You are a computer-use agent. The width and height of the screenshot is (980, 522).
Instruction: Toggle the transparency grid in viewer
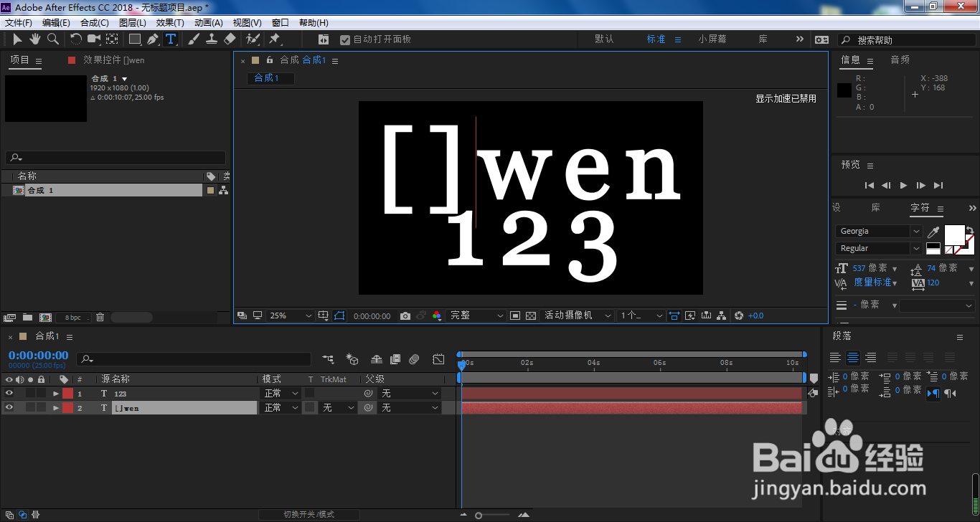click(x=531, y=315)
